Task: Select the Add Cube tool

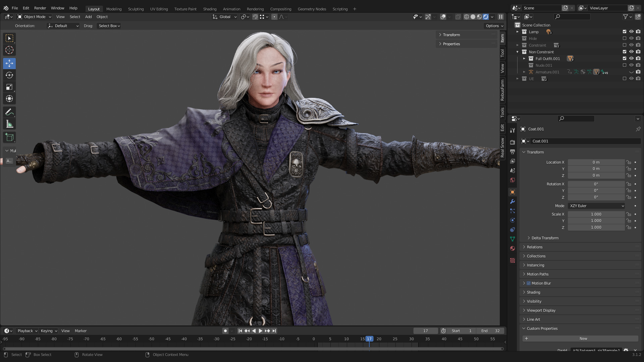Action: coord(9,137)
